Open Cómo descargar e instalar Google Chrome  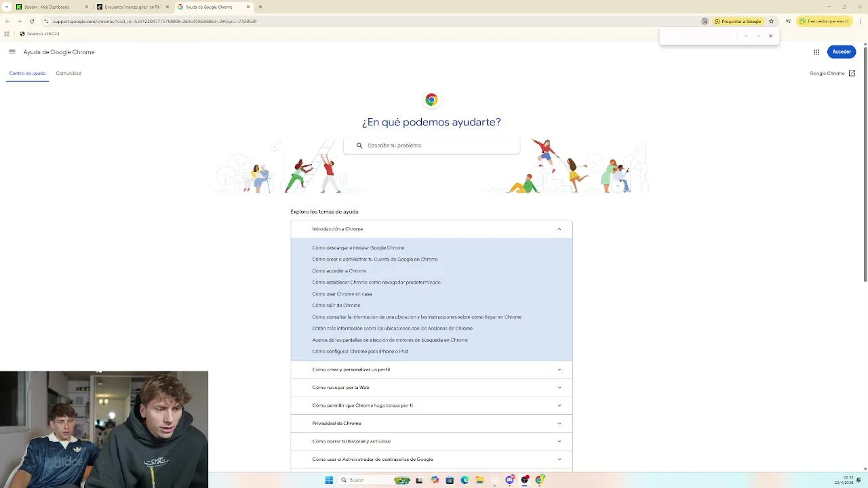(358, 248)
